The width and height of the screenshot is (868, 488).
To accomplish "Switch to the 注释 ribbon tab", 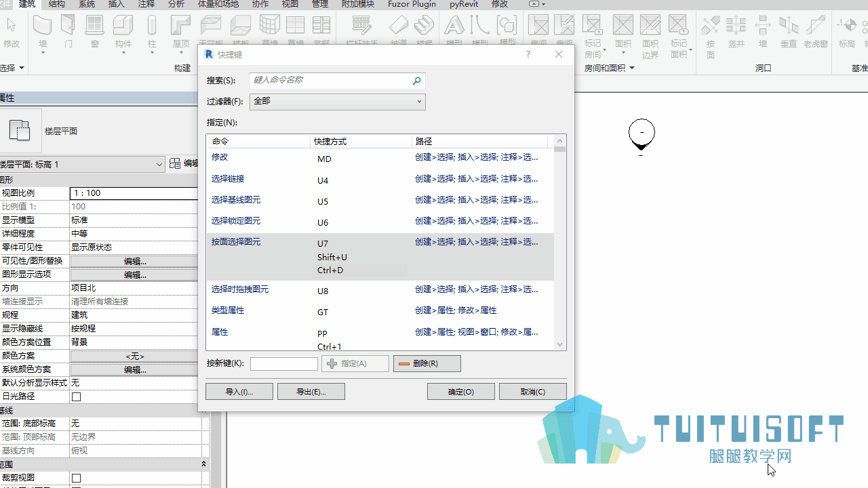I will (x=146, y=4).
